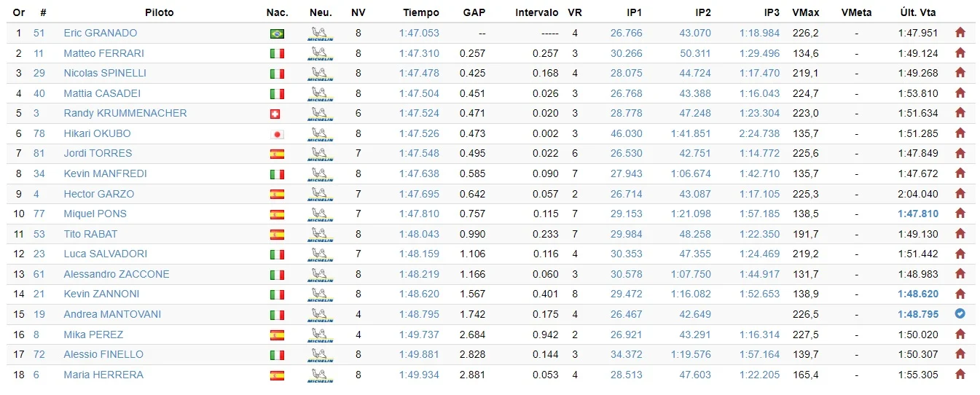Select rider Hikari OKUBO's name
Viewport: 980px width, 395px height.
tap(97, 133)
